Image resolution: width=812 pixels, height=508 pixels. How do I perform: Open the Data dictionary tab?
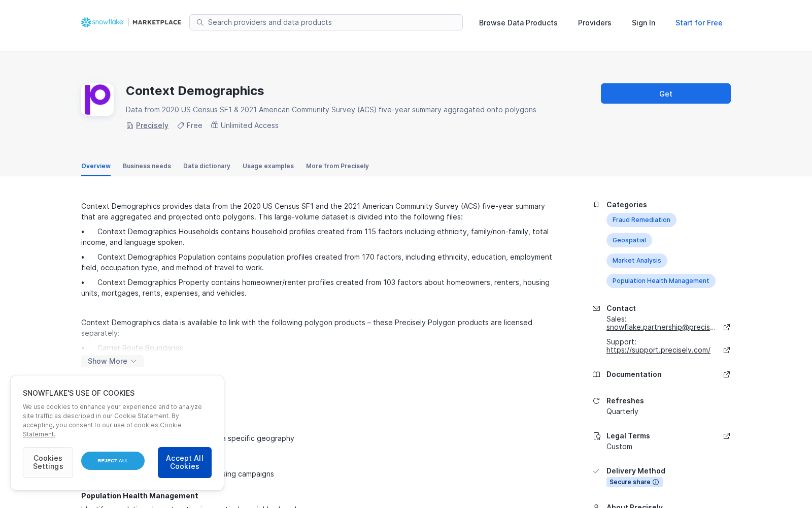(207, 166)
